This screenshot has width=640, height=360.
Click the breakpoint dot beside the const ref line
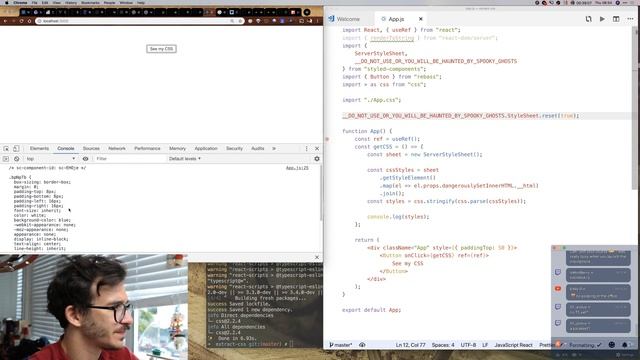(327, 139)
